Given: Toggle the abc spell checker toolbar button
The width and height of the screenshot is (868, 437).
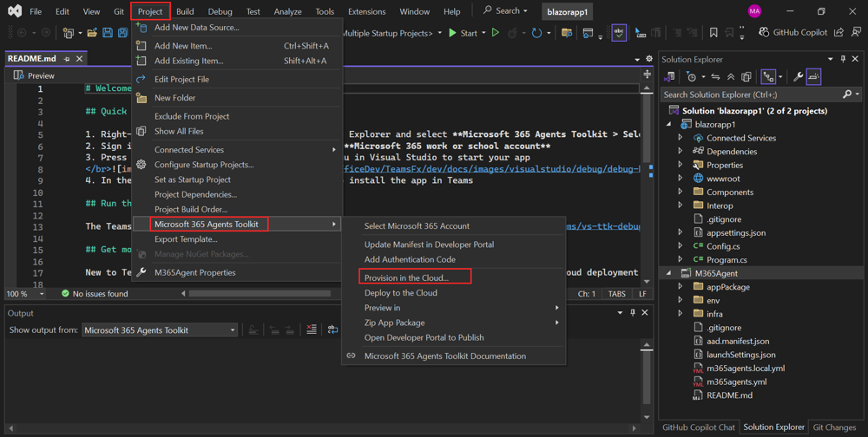Looking at the screenshot, I should pos(619,33).
